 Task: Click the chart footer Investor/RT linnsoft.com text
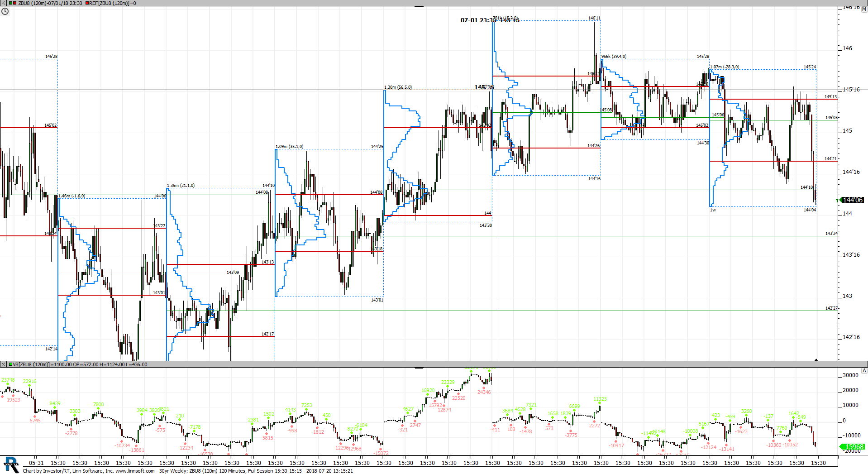(x=188, y=471)
